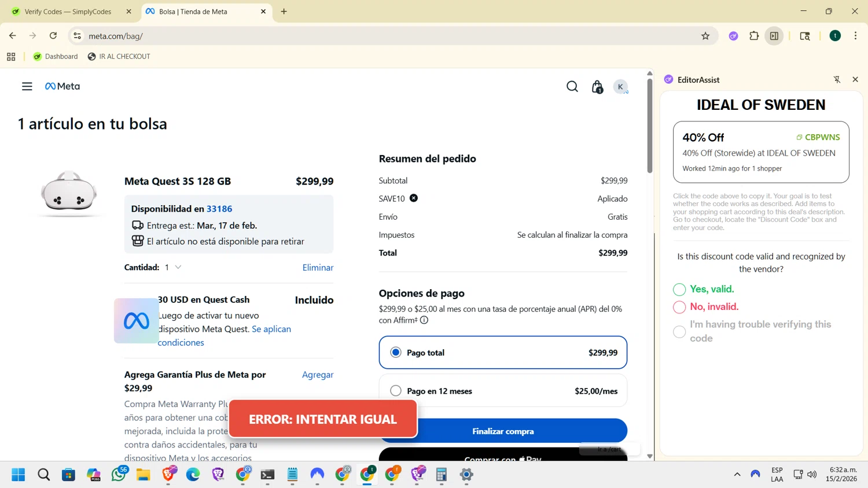
Task: Open File Explorer from the taskbar
Action: tap(143, 475)
